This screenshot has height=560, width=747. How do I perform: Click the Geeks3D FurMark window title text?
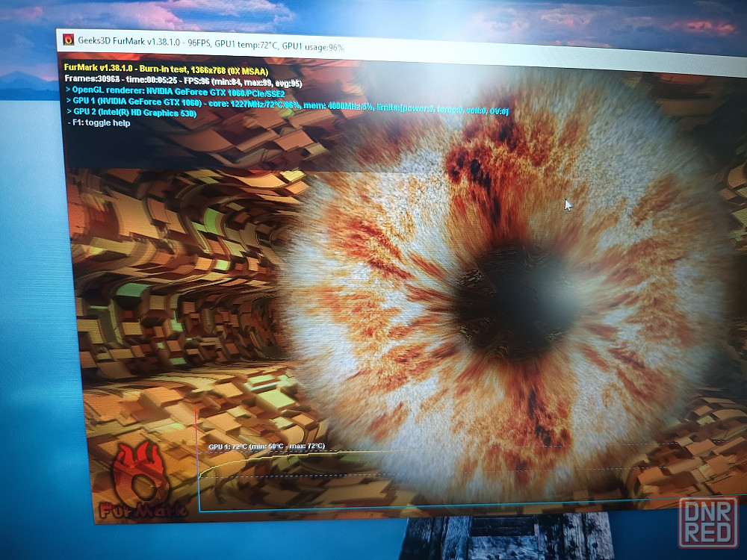coord(211,44)
